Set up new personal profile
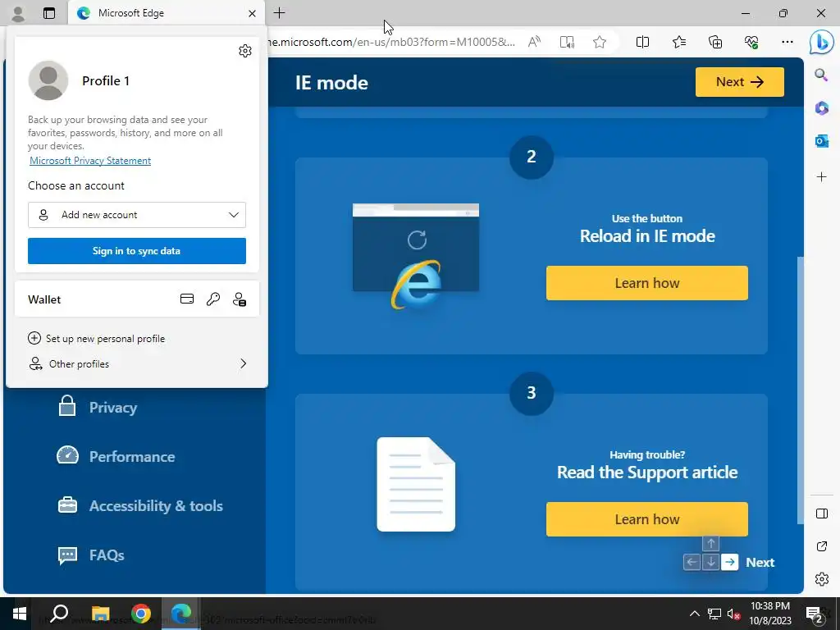The width and height of the screenshot is (840, 630). [x=97, y=339]
